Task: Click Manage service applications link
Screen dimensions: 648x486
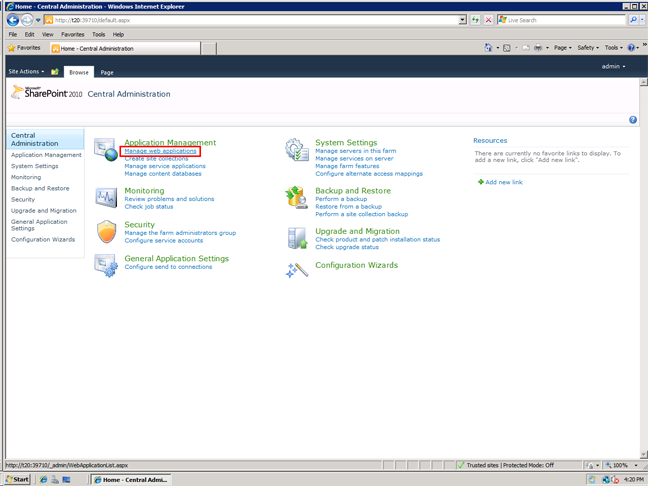Action: (165, 166)
